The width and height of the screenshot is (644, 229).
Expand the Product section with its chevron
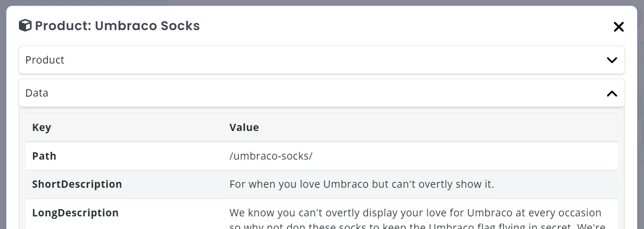pos(611,60)
